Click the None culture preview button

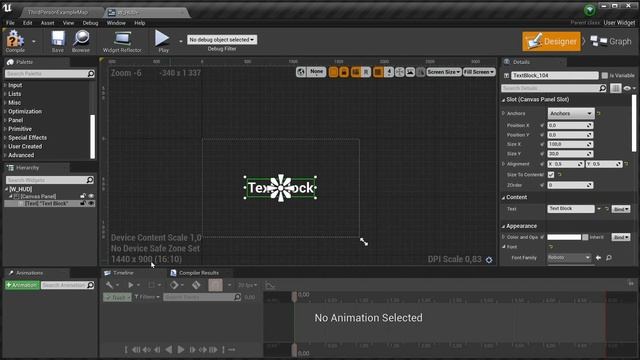click(316, 72)
